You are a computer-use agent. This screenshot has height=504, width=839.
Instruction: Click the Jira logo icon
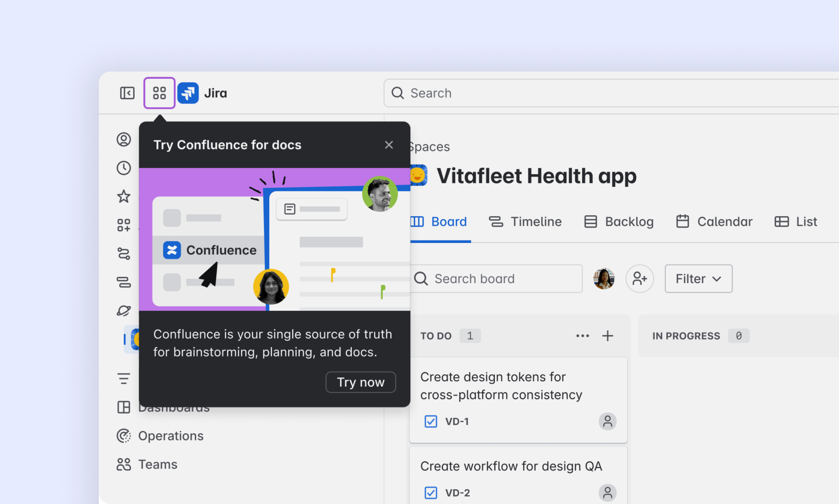[188, 93]
